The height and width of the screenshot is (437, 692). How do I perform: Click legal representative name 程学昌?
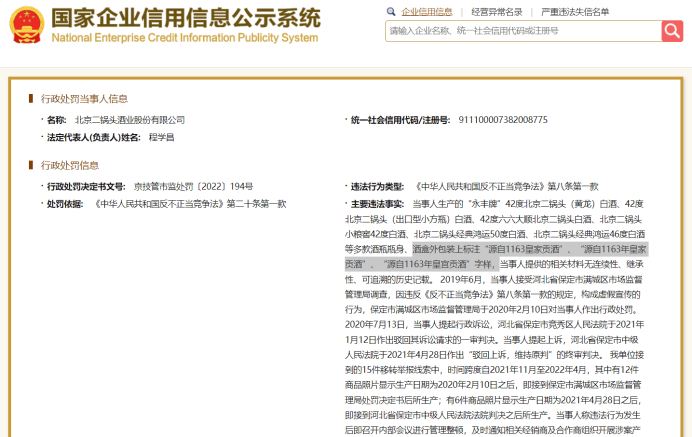pyautogui.click(x=161, y=138)
